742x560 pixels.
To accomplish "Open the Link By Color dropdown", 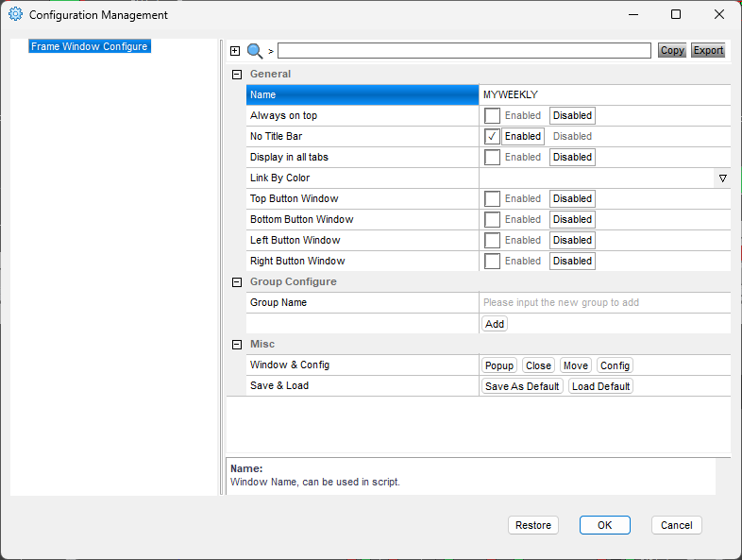I will 722,178.
